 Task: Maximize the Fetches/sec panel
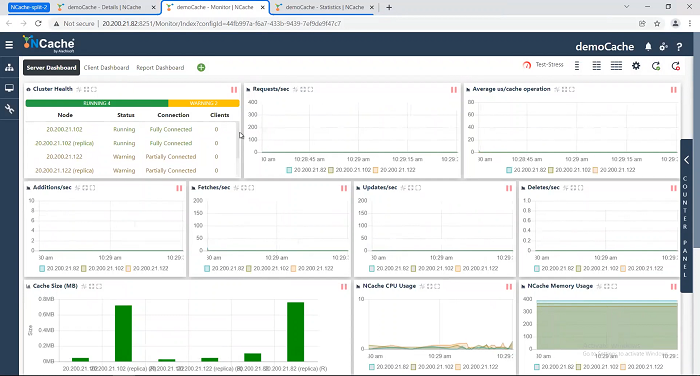(x=251, y=188)
